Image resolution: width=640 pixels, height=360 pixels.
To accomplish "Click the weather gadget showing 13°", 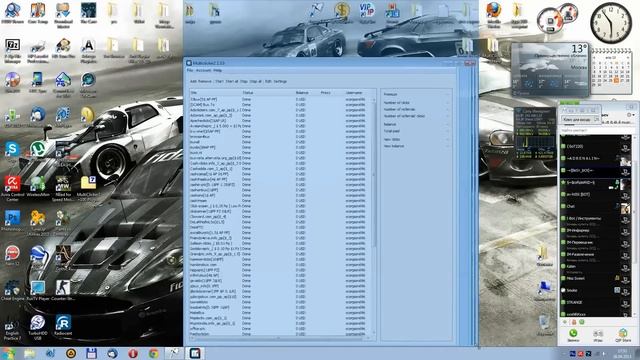I will click(x=550, y=69).
